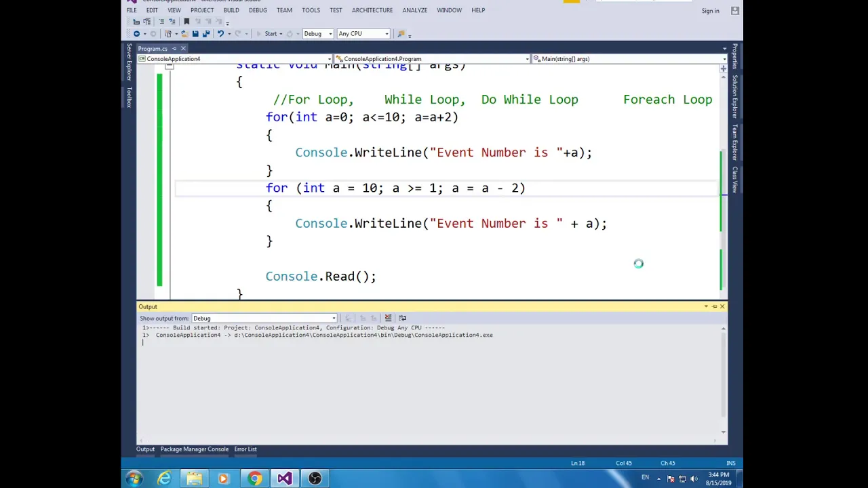Screen dimensions: 868x488
Task: Open the Undo history dropdown arrow
Action: click(229, 33)
